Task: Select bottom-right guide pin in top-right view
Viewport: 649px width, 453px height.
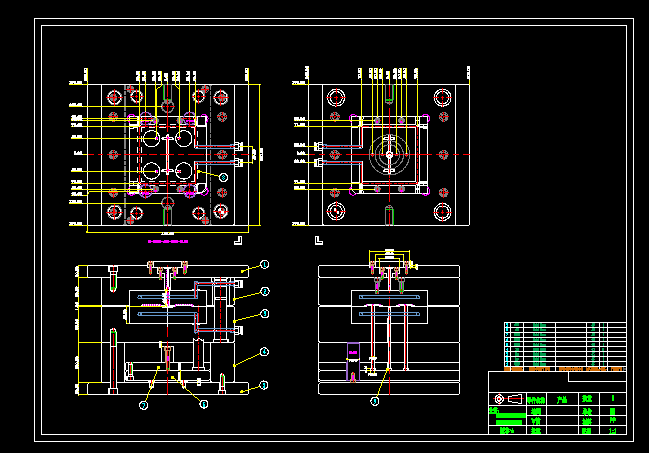Action: click(442, 212)
